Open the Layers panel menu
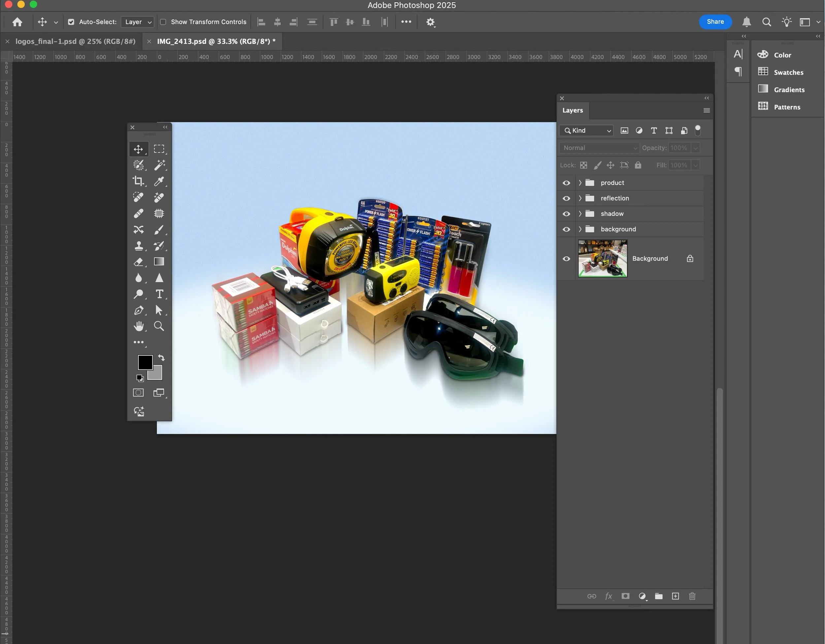This screenshot has width=825, height=644. (x=707, y=110)
